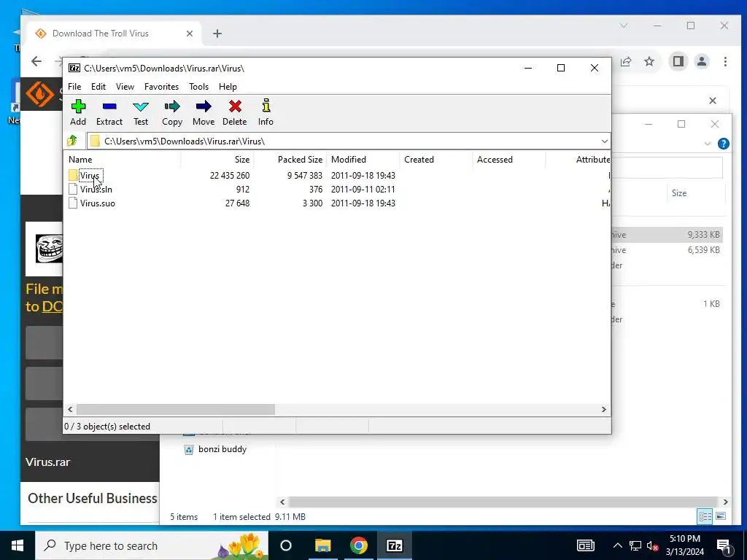This screenshot has height=560, width=747.
Task: Click 7-Zip scrollbar right arrow
Action: tap(603, 410)
